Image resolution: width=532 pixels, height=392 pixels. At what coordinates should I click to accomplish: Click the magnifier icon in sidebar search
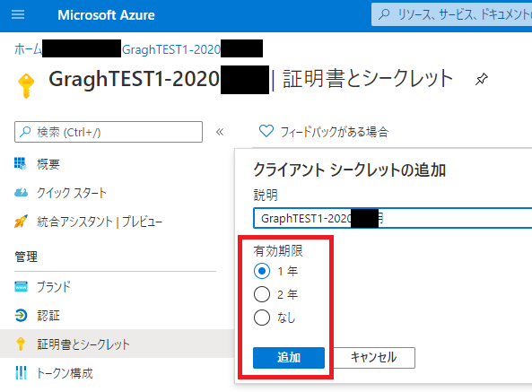coord(25,132)
